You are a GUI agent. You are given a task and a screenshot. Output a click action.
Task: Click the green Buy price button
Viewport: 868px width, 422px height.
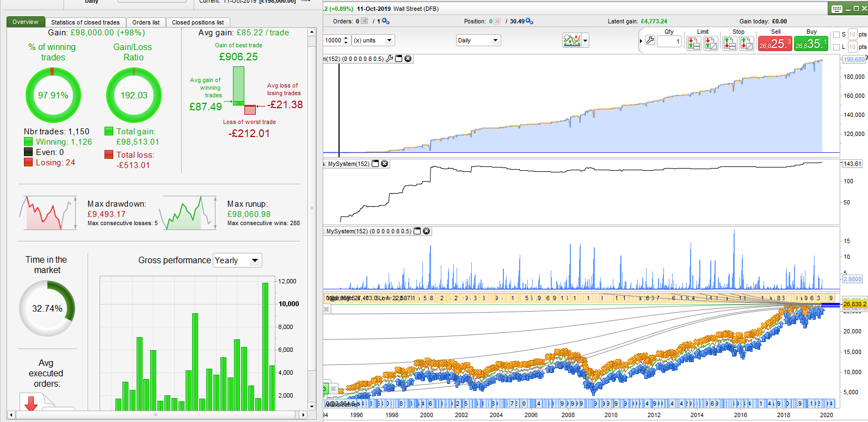pos(811,44)
